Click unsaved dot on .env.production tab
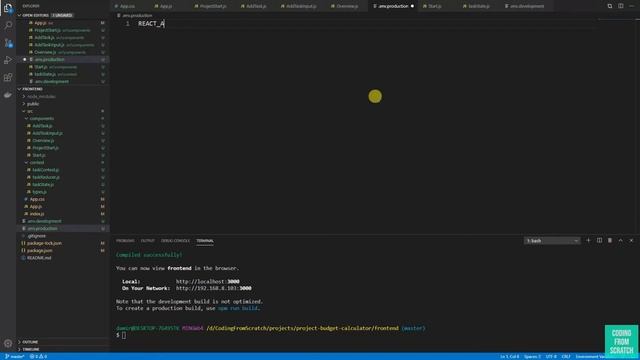The height and width of the screenshot is (360, 640). coord(412,6)
